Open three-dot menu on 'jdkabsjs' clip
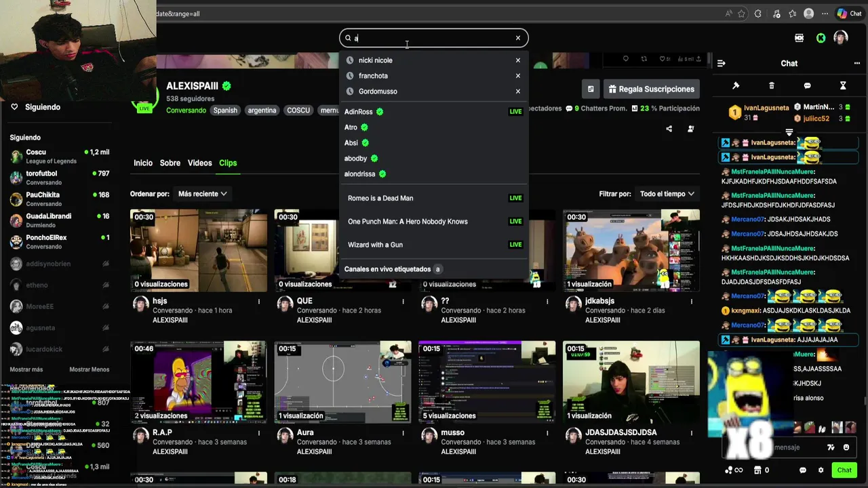Image resolution: width=868 pixels, height=488 pixels. [x=692, y=302]
